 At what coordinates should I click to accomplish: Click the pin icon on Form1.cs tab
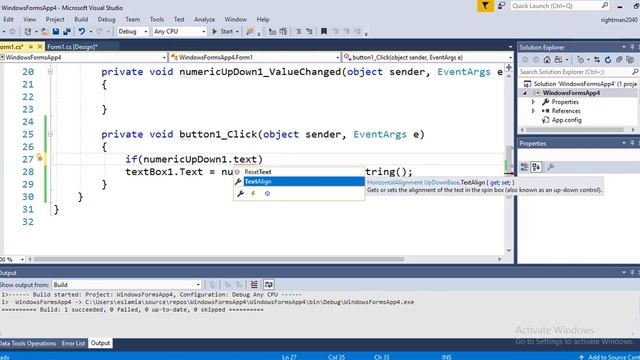pyautogui.click(x=31, y=47)
